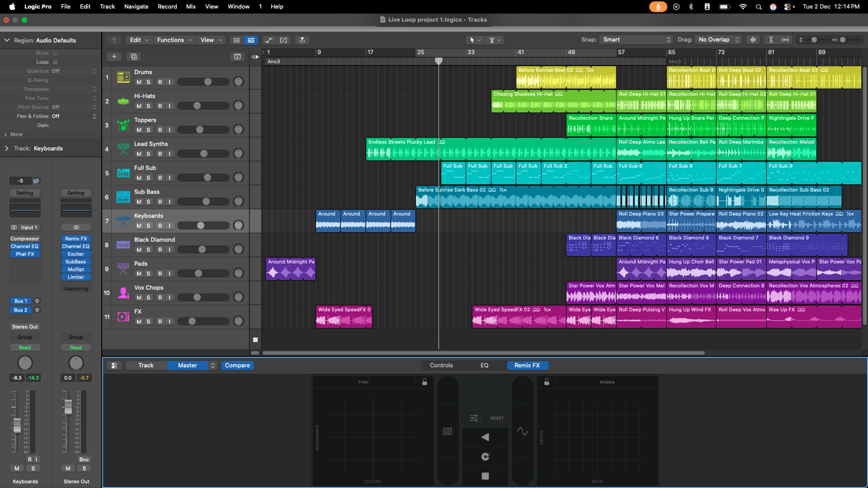This screenshot has height=488, width=868.
Task: Switch to the Controls tab
Action: pos(441,365)
